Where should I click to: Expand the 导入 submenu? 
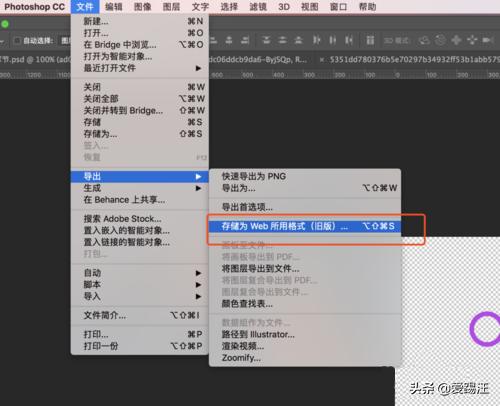click(x=140, y=296)
